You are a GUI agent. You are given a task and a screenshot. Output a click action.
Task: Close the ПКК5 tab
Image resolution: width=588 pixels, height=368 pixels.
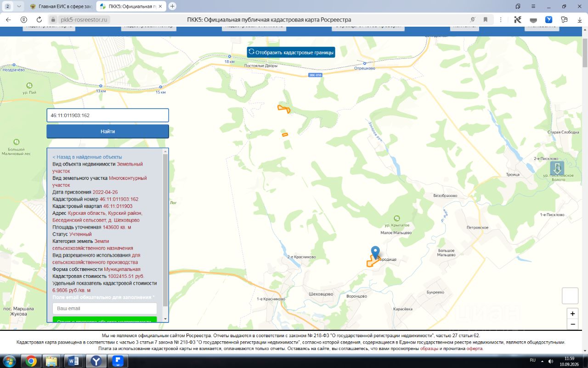point(160,6)
